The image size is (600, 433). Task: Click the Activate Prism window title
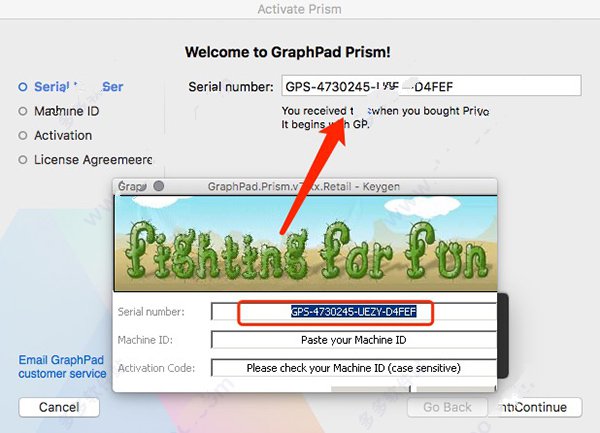click(300, 9)
